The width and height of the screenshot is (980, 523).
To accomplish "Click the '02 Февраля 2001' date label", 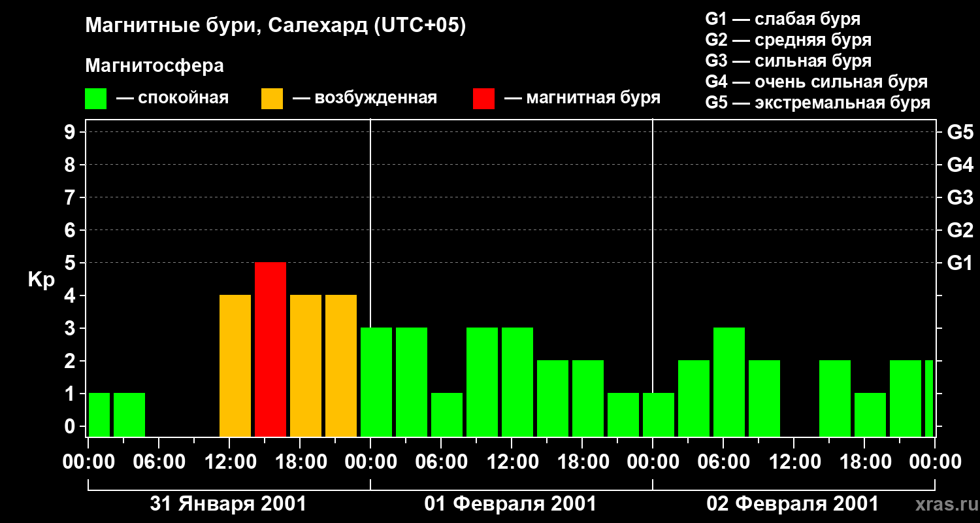I will pos(792,504).
